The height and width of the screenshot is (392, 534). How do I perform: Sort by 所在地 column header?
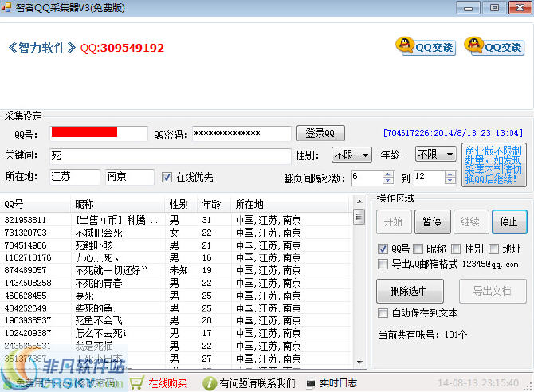click(x=289, y=204)
